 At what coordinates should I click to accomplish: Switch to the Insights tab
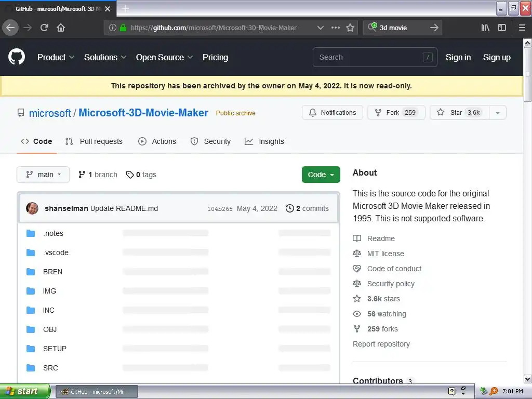(x=264, y=141)
